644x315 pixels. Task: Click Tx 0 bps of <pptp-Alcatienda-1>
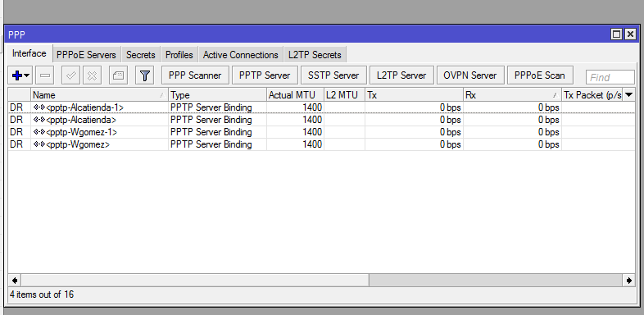point(450,107)
